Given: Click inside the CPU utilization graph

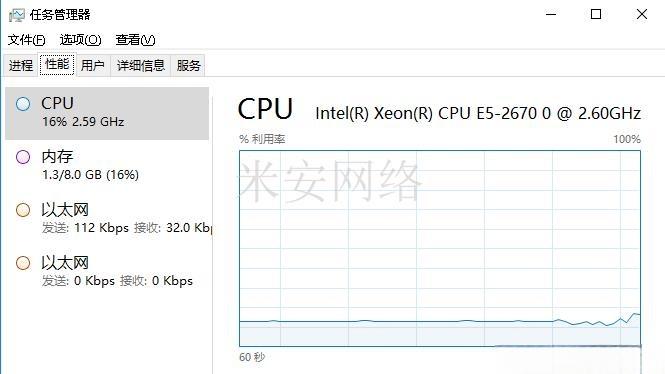Looking at the screenshot, I should pyautogui.click(x=440, y=248).
